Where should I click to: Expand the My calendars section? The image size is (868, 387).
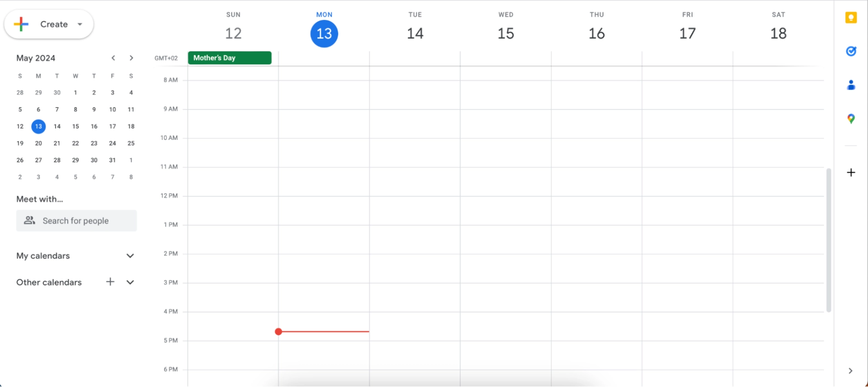point(130,256)
